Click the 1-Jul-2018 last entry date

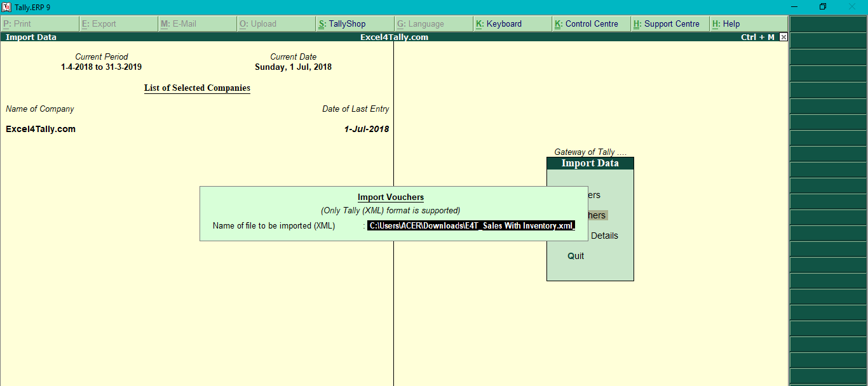[x=367, y=129]
